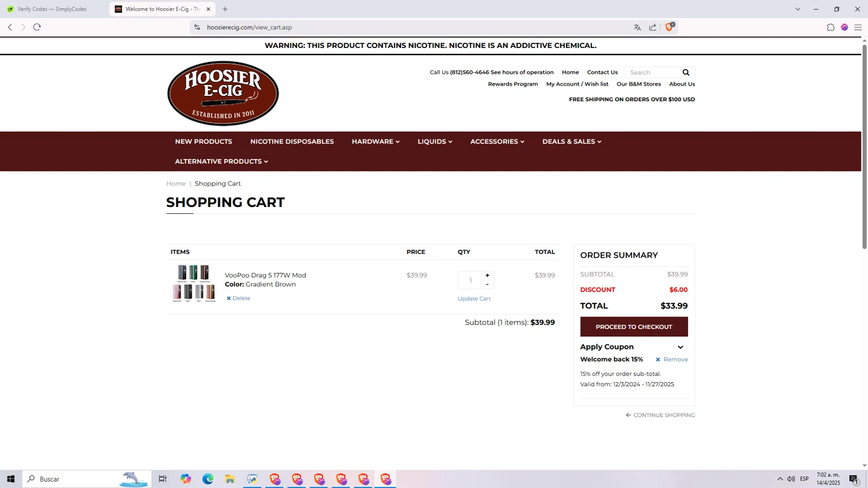Screen dimensions: 868x488
Task: Open the new tab plus button
Action: pos(225,9)
